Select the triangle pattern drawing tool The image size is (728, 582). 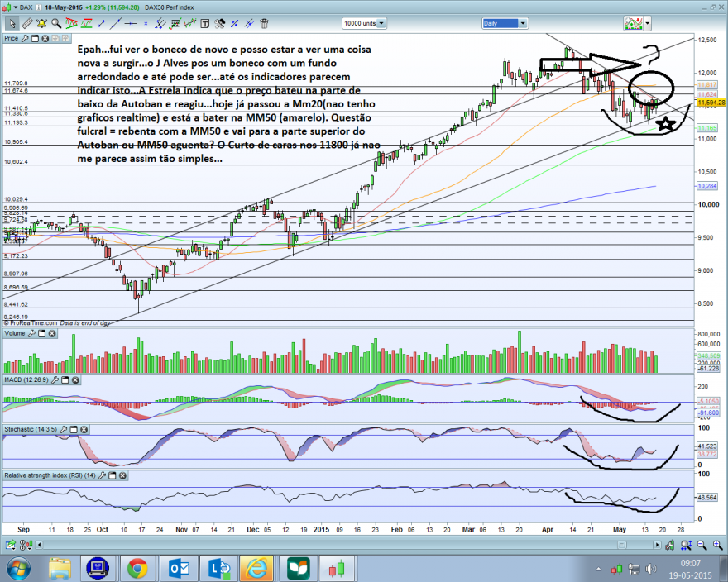click(71, 23)
